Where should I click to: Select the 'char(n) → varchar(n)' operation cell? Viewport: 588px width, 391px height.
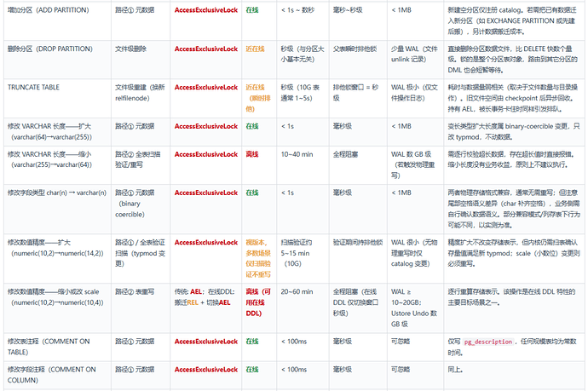57,209
